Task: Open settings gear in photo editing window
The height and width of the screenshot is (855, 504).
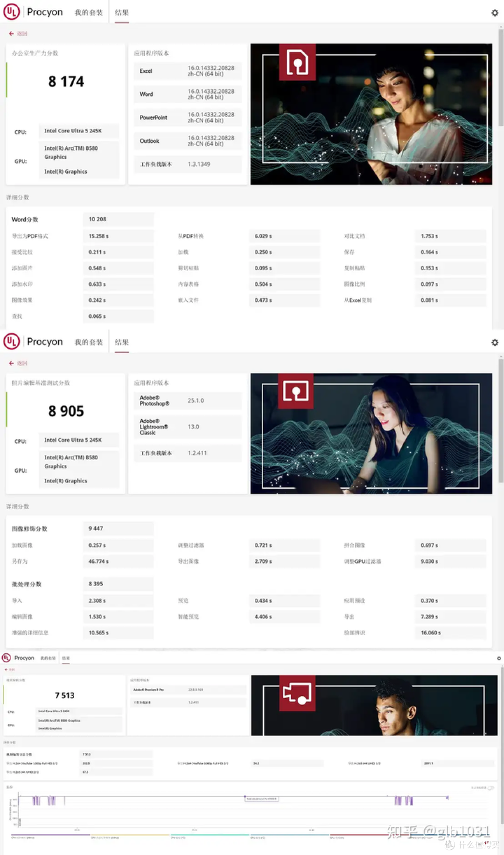Action: pos(495,343)
